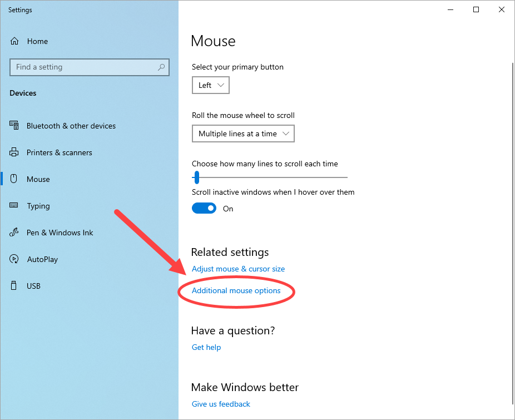Screen dimensions: 515x420
Task: Click Adjust mouse & cursor size
Action: 238,269
